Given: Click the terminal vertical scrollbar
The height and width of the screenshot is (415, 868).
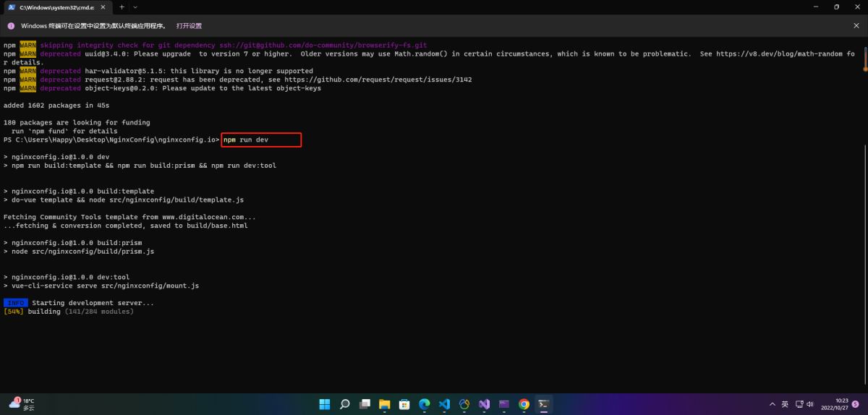Looking at the screenshot, I should coord(864,58).
